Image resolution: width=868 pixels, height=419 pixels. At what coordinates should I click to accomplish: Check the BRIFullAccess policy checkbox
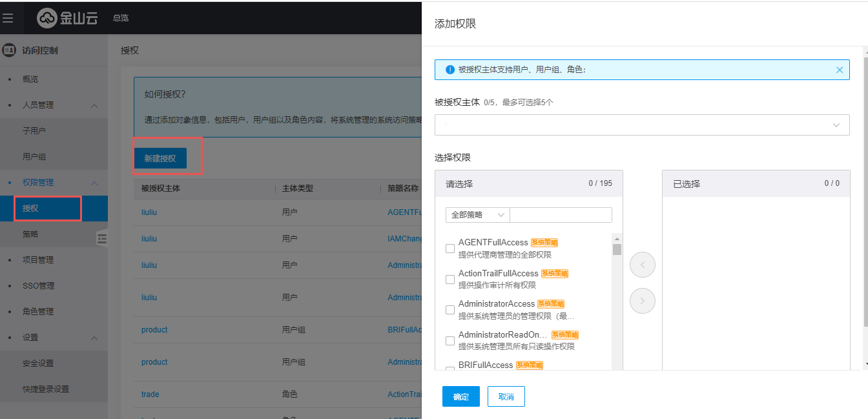point(450,369)
